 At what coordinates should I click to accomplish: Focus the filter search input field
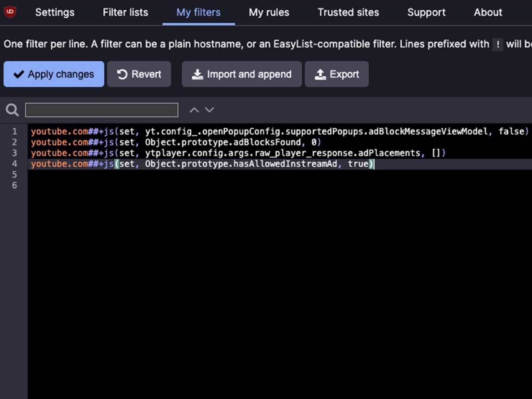coord(102,110)
